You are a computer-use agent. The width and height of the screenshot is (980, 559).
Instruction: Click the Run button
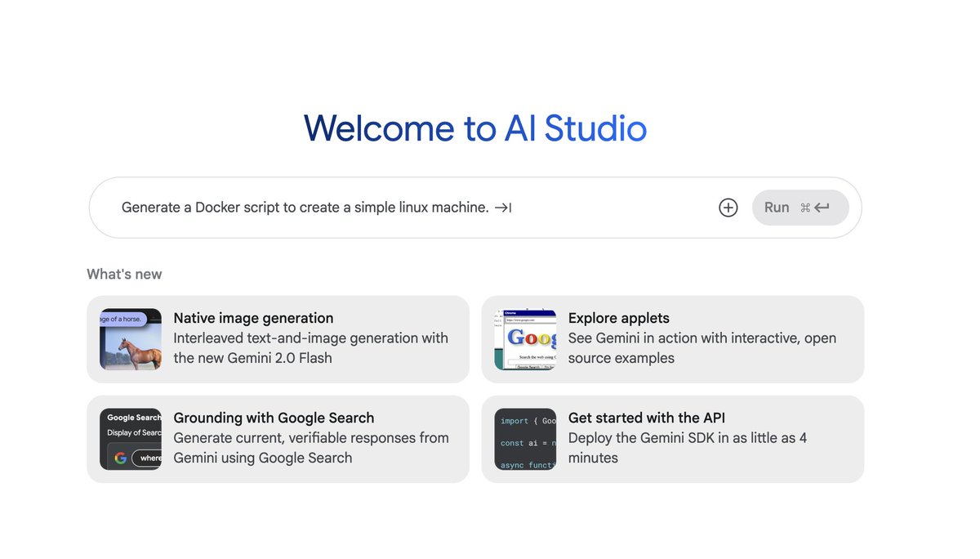[800, 208]
